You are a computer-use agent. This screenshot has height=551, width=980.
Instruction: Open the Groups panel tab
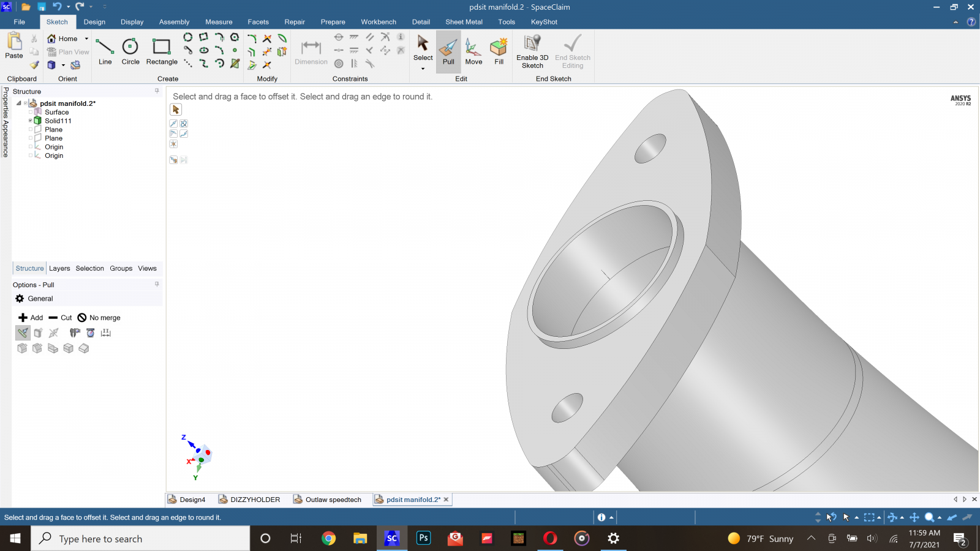click(121, 268)
